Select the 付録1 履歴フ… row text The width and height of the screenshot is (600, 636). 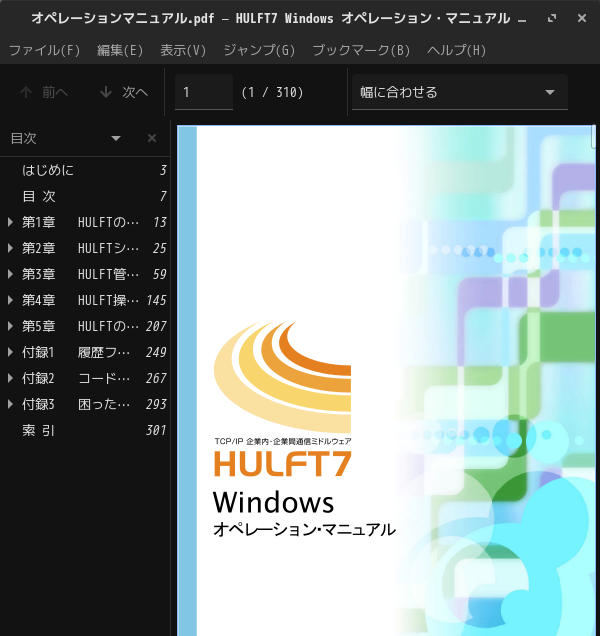[x=76, y=352]
